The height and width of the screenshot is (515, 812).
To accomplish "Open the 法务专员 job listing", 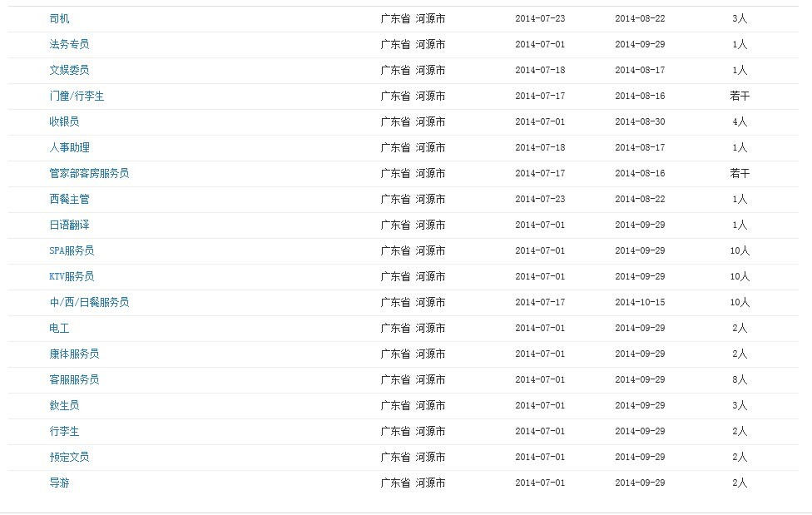I will point(69,45).
